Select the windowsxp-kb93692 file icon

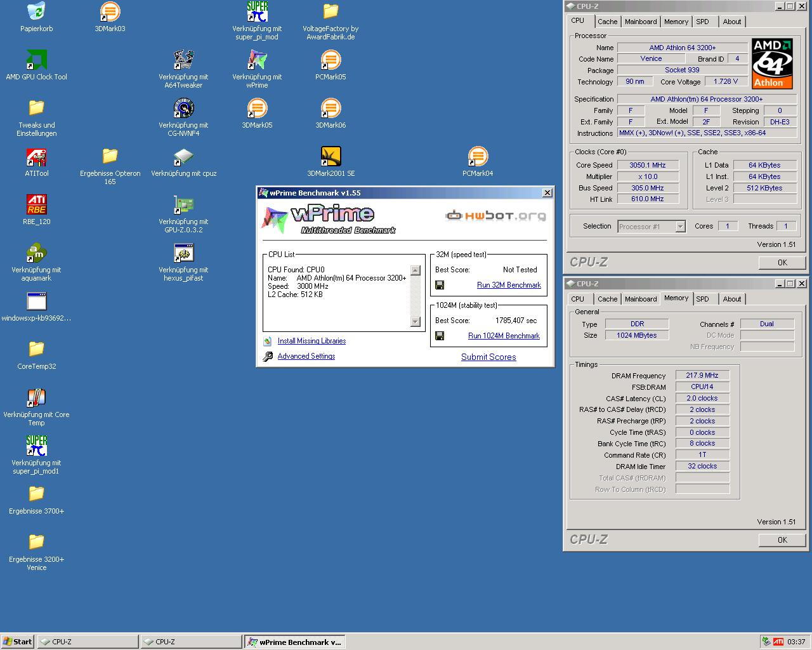(36, 301)
